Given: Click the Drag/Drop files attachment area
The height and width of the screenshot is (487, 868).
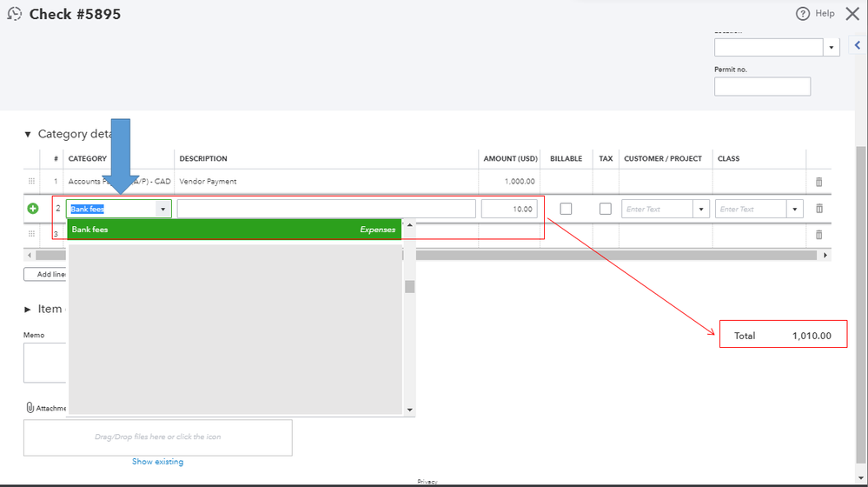Looking at the screenshot, I should (158, 437).
